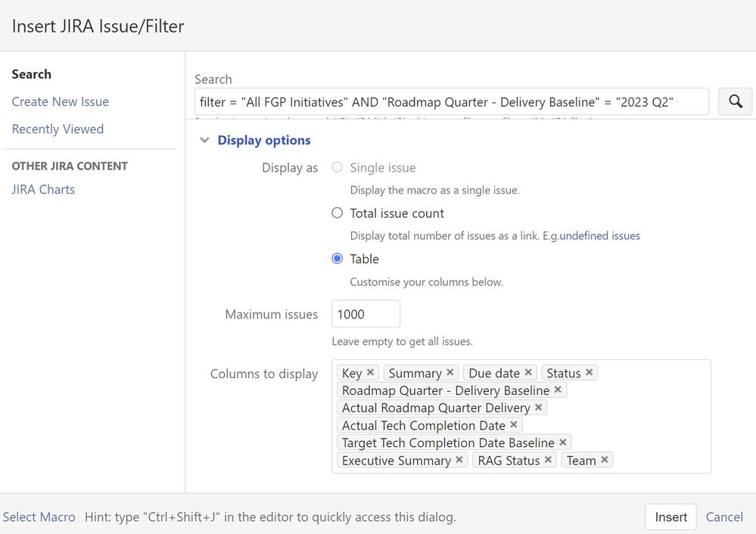Select the Table display option
The width and height of the screenshot is (756, 534).
(338, 259)
